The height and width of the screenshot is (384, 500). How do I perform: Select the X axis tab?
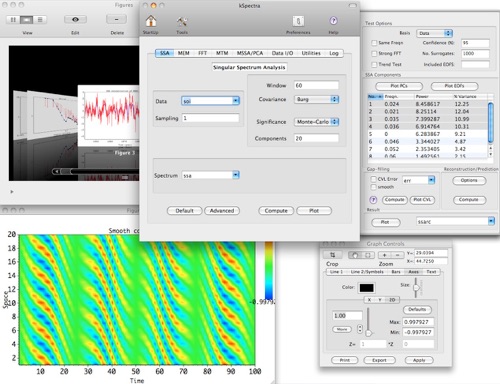pyautogui.click(x=369, y=300)
